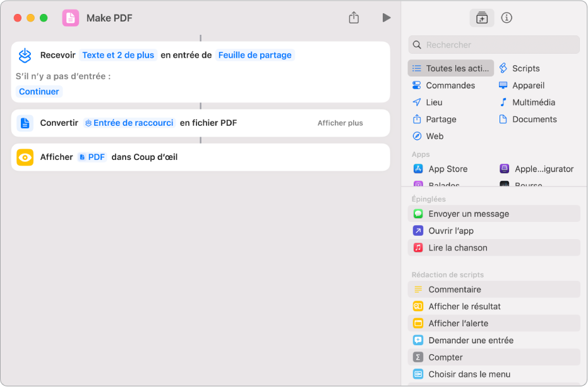Select the Web category

[428, 136]
